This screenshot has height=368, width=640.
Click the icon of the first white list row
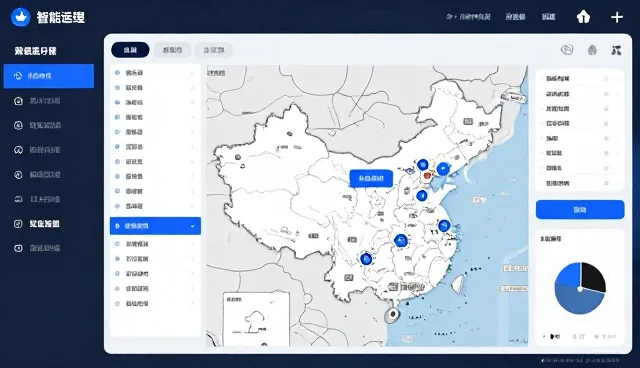pos(118,73)
